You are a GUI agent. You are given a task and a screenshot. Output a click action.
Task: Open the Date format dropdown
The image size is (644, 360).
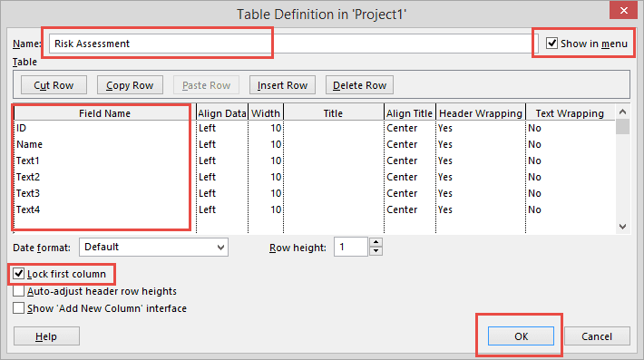click(x=153, y=248)
